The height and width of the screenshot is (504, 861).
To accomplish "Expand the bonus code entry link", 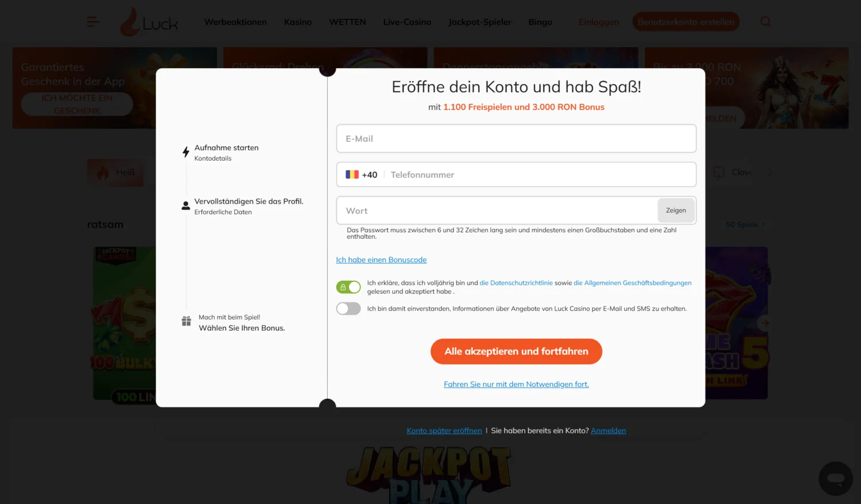I will [x=381, y=260].
